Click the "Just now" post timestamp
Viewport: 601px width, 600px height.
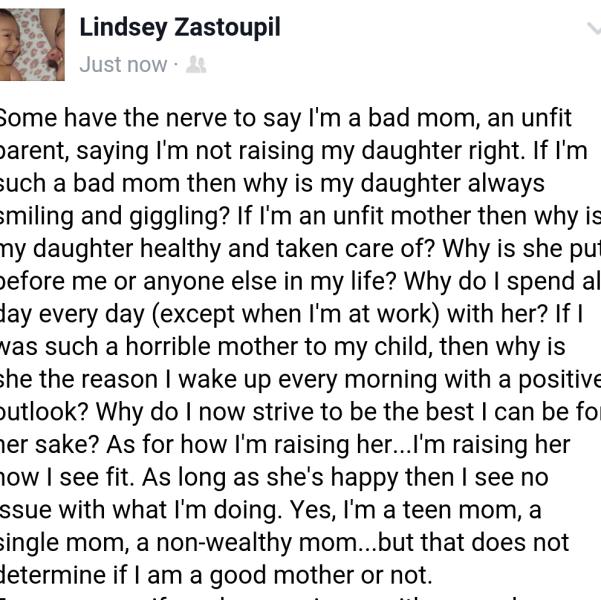(123, 65)
